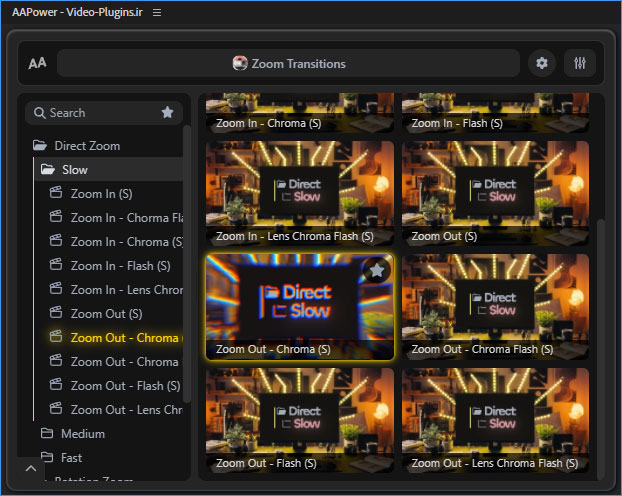Open Zoom Out (S) preset thumbnail

click(x=495, y=193)
